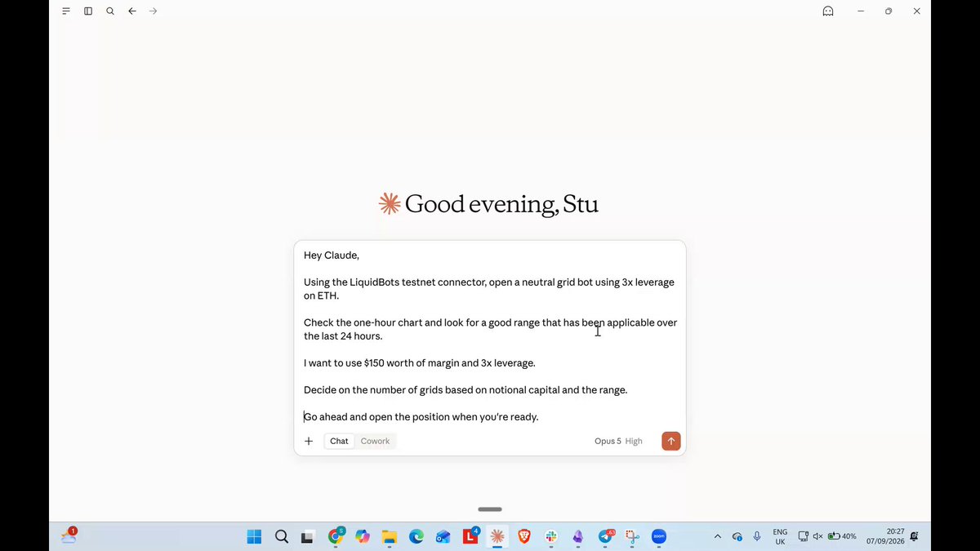Open network display tray icon
This screenshot has height=551, width=980.
point(803,536)
